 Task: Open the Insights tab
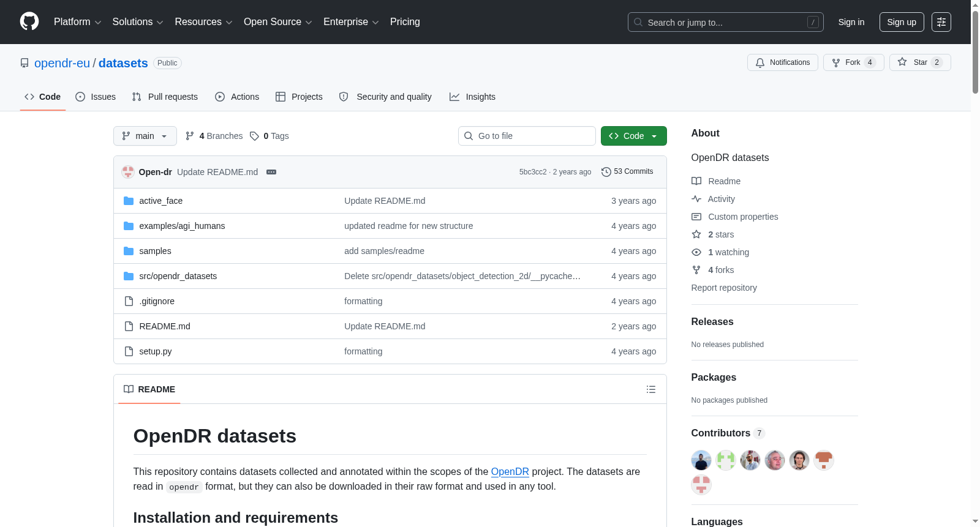[472, 97]
